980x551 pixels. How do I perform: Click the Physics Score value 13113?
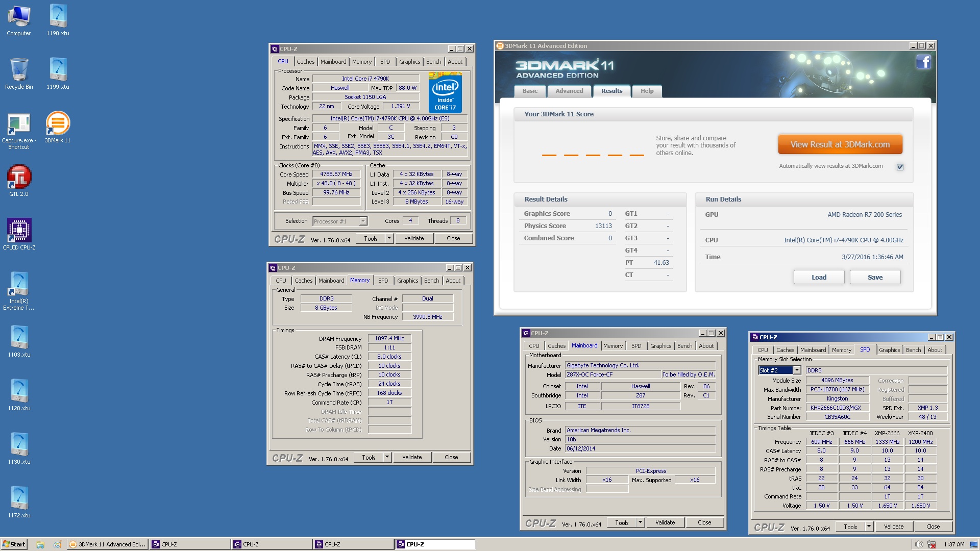click(x=603, y=226)
